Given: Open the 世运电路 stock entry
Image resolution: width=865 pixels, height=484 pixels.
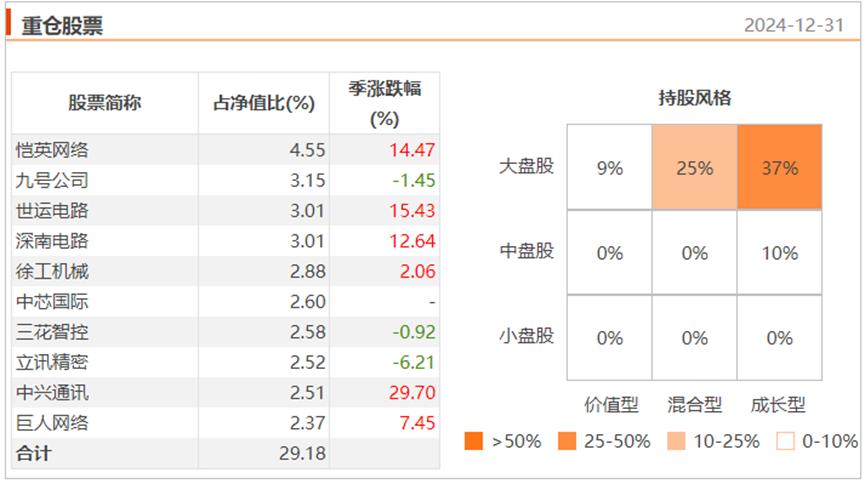Looking at the screenshot, I should [x=53, y=211].
